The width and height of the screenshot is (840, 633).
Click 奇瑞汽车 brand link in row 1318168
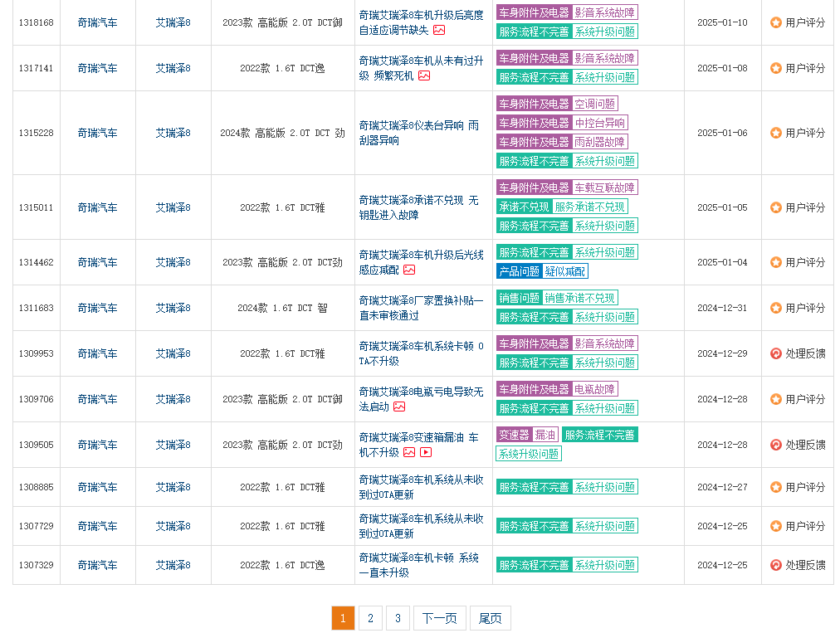coord(97,22)
